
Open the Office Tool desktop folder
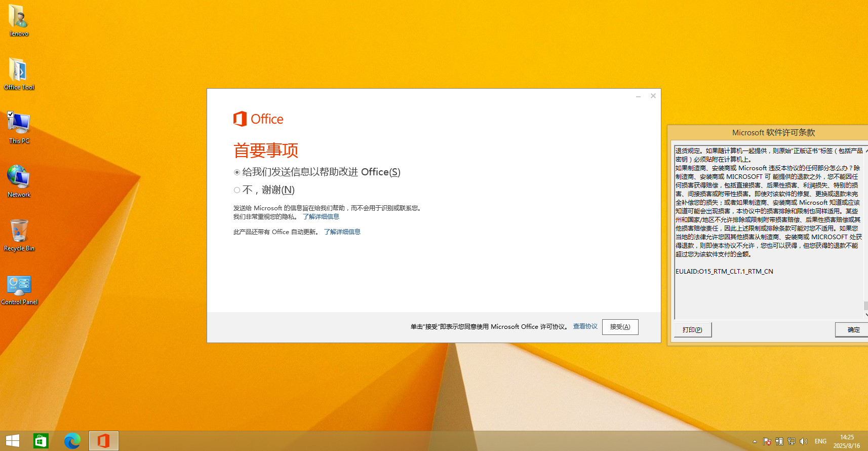(19, 71)
